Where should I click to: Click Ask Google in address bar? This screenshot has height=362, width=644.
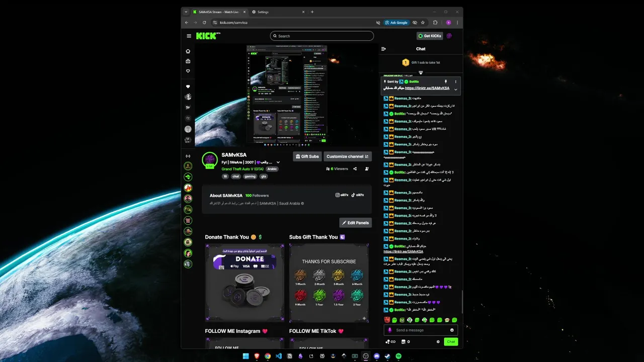[396, 23]
